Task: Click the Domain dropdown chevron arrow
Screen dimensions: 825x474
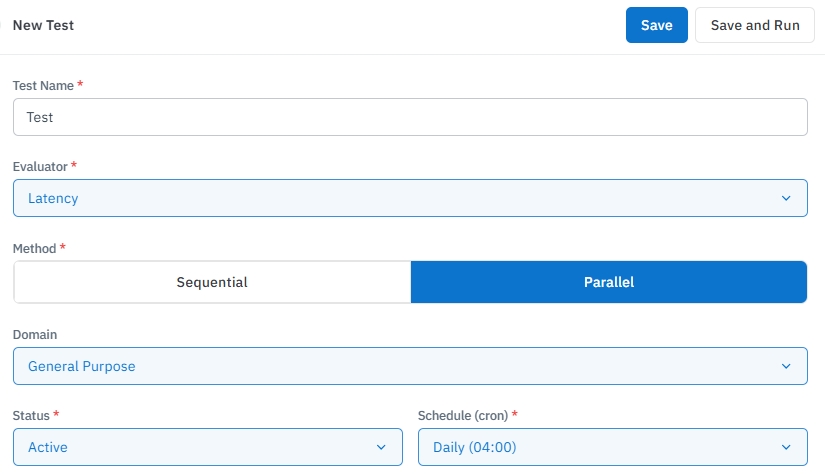Action: (785, 366)
